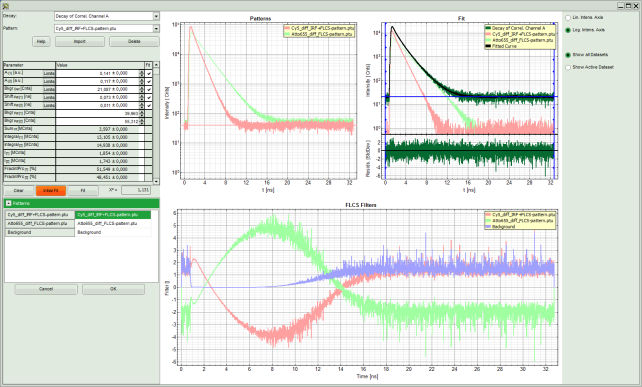Screen dimensions: 642x387
Task: Click the parameter table scroll-down arrow
Action: pos(156,181)
